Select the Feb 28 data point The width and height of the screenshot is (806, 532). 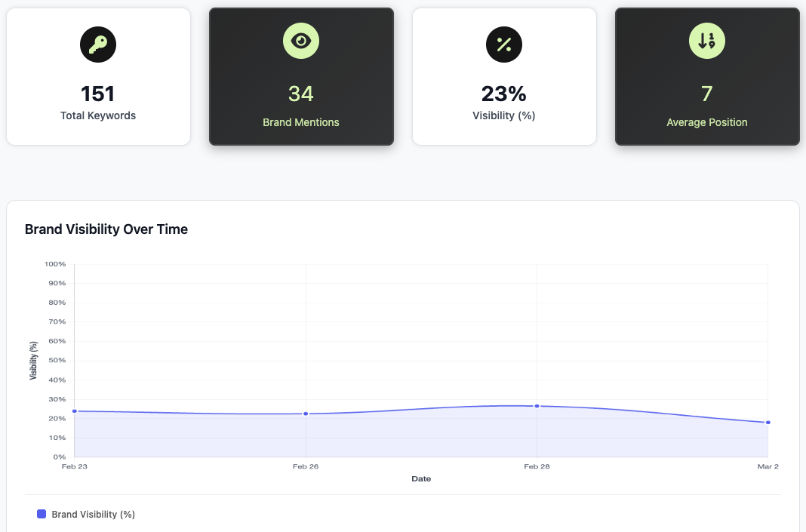[x=537, y=406]
